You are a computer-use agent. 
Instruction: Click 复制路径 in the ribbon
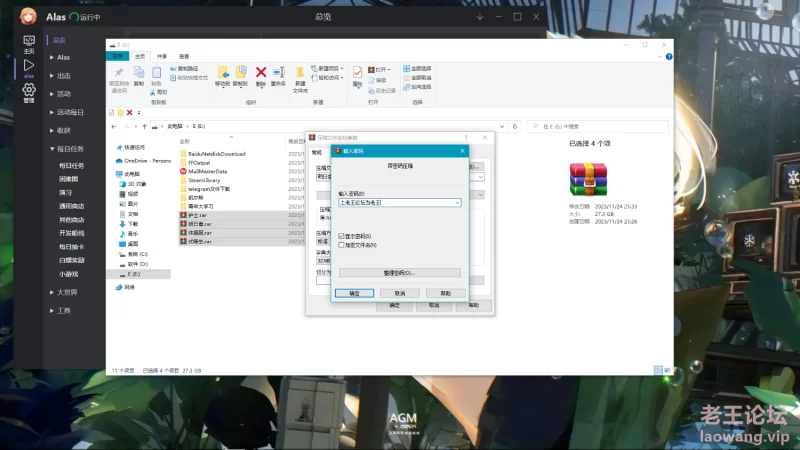[184, 68]
